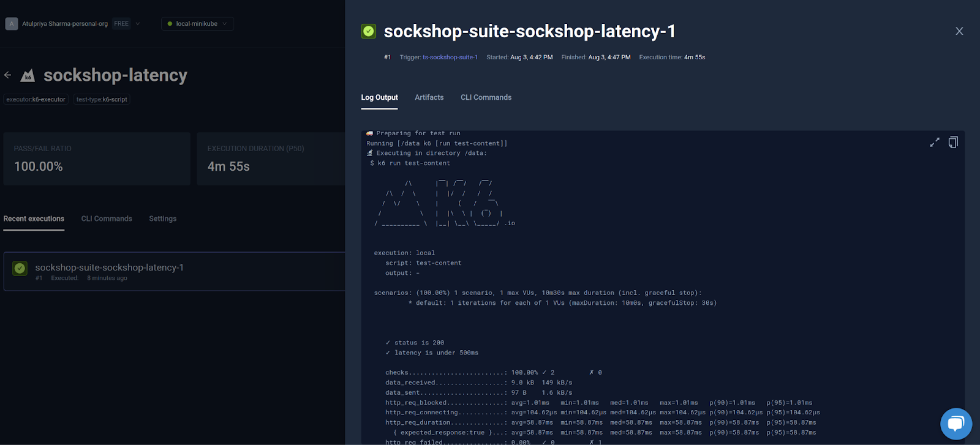Open the Settings tab of the test

click(x=162, y=219)
